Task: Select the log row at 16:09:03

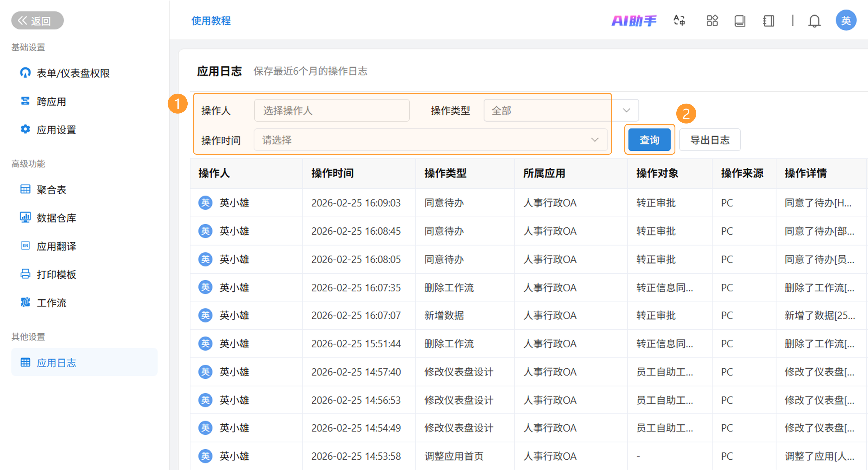Action: click(x=356, y=203)
